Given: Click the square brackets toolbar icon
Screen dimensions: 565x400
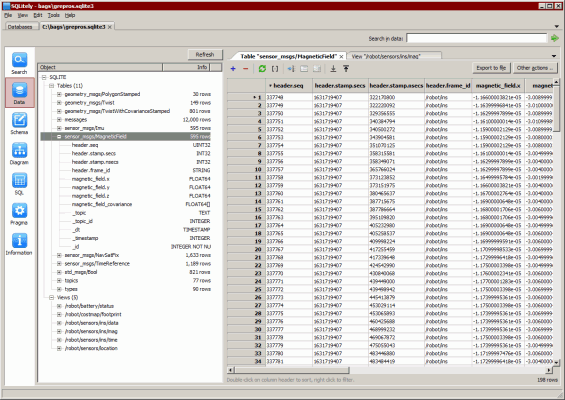Looking at the screenshot, I should click(x=275, y=68).
